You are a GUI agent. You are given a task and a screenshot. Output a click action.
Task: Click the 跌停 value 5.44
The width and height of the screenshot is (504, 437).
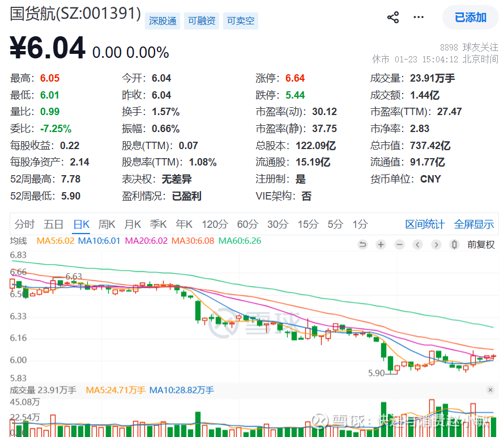[295, 95]
